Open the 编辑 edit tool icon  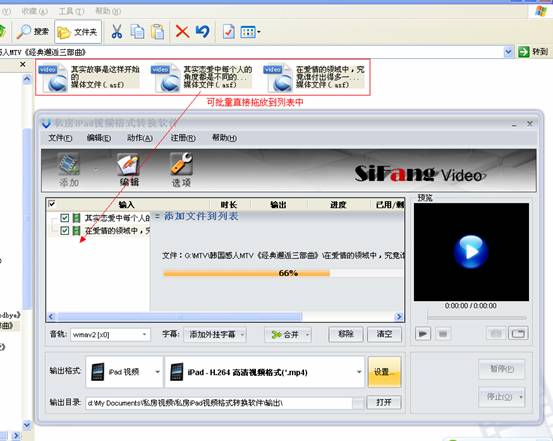coord(128,164)
